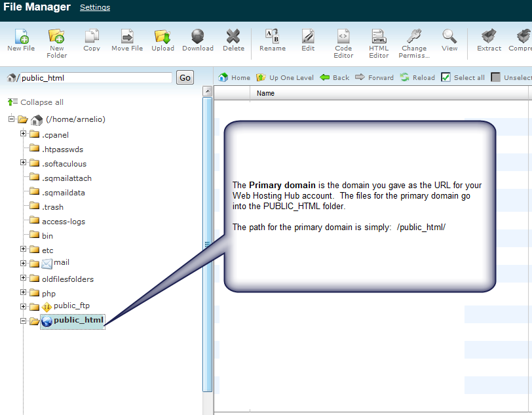This screenshot has width=532, height=415.
Task: Click the Delete icon
Action: tap(233, 37)
